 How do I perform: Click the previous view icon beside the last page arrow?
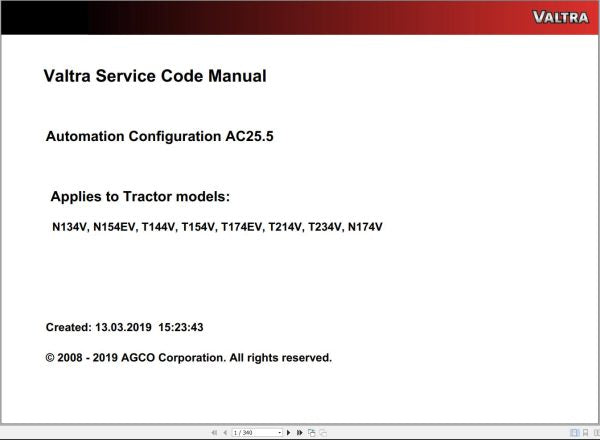pyautogui.click(x=311, y=433)
